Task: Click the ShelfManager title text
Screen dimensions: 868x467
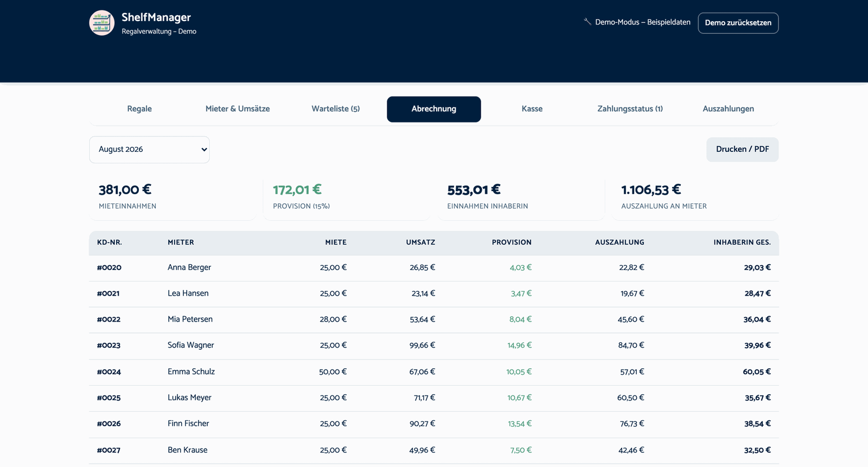Action: (156, 17)
